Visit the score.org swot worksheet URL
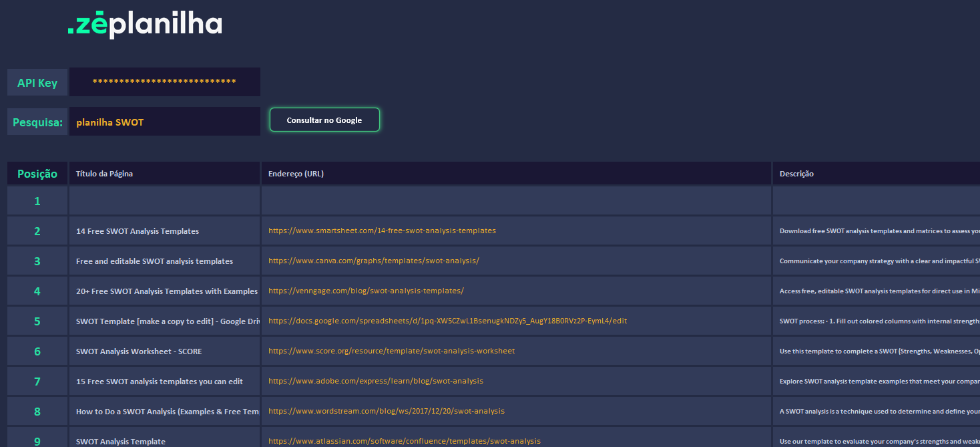 pyautogui.click(x=392, y=351)
